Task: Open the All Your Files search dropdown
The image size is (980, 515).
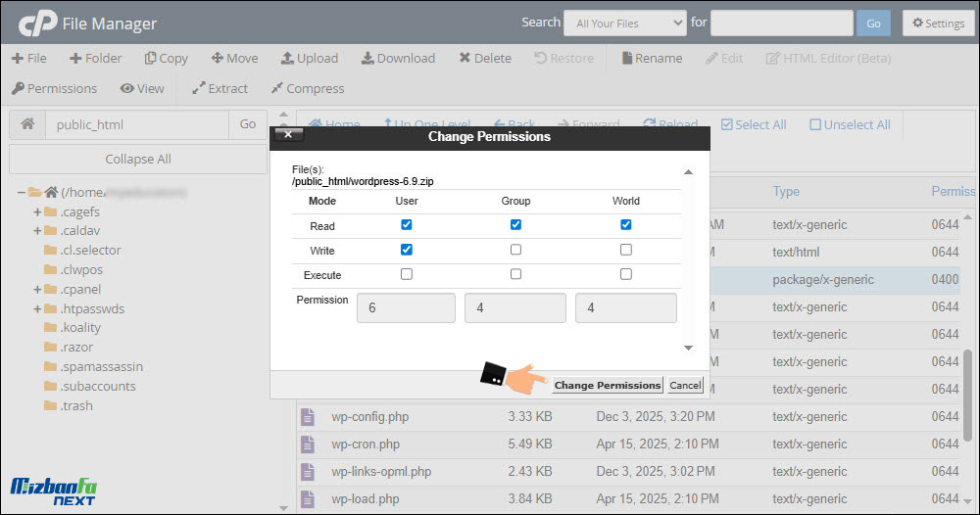Action: [x=630, y=23]
